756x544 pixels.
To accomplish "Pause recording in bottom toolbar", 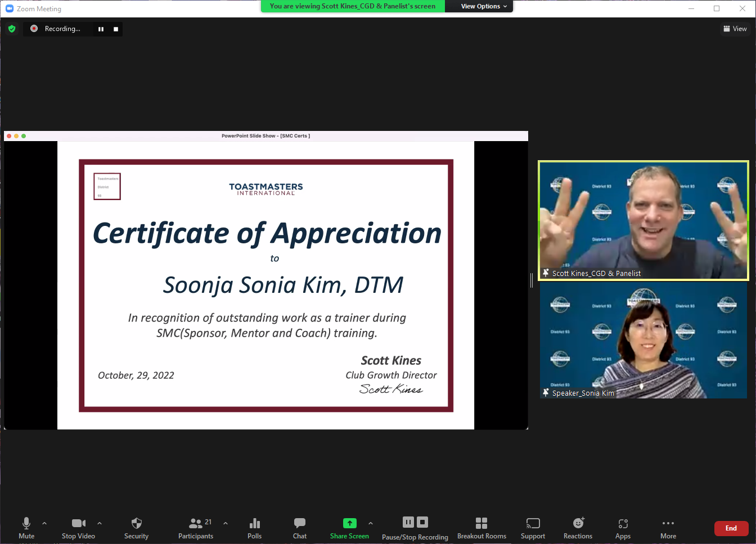I will [x=408, y=522].
